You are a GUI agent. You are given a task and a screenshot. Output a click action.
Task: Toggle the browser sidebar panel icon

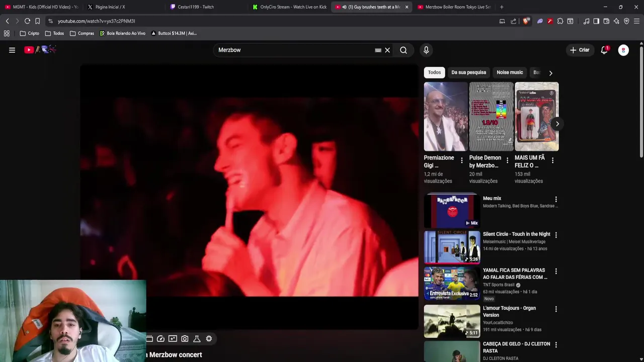pos(596,21)
